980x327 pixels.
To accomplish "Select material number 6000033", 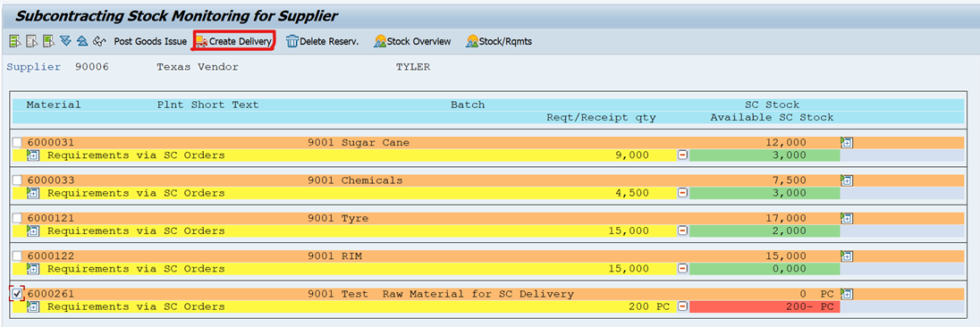I will [51, 180].
